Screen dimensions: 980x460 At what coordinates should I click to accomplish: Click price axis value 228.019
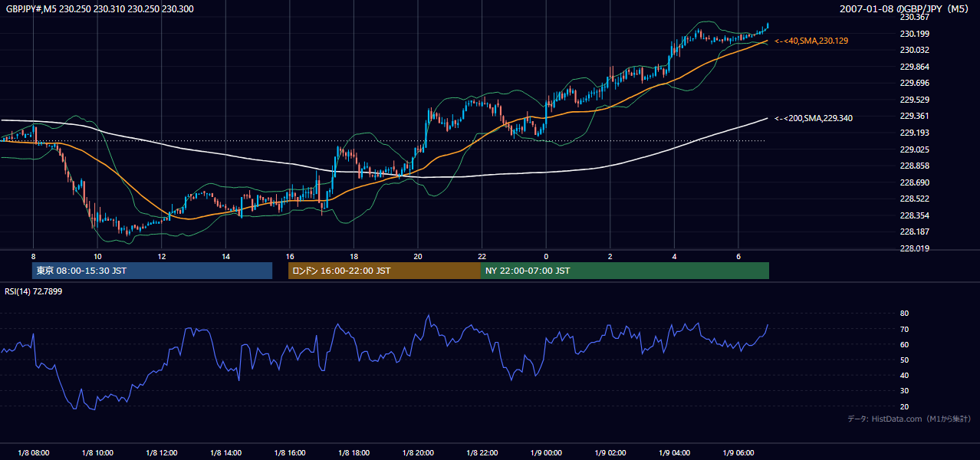914,248
